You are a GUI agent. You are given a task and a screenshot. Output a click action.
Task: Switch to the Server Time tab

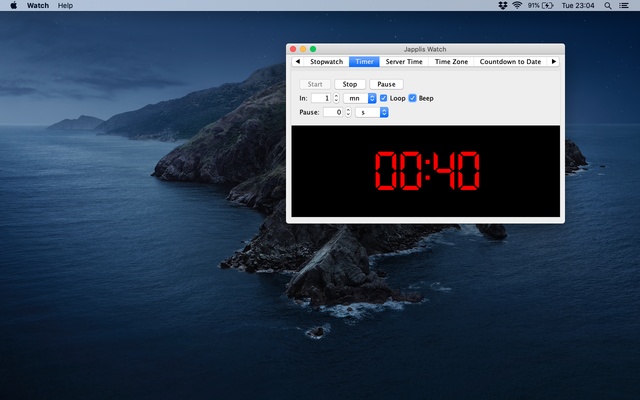[x=404, y=62]
